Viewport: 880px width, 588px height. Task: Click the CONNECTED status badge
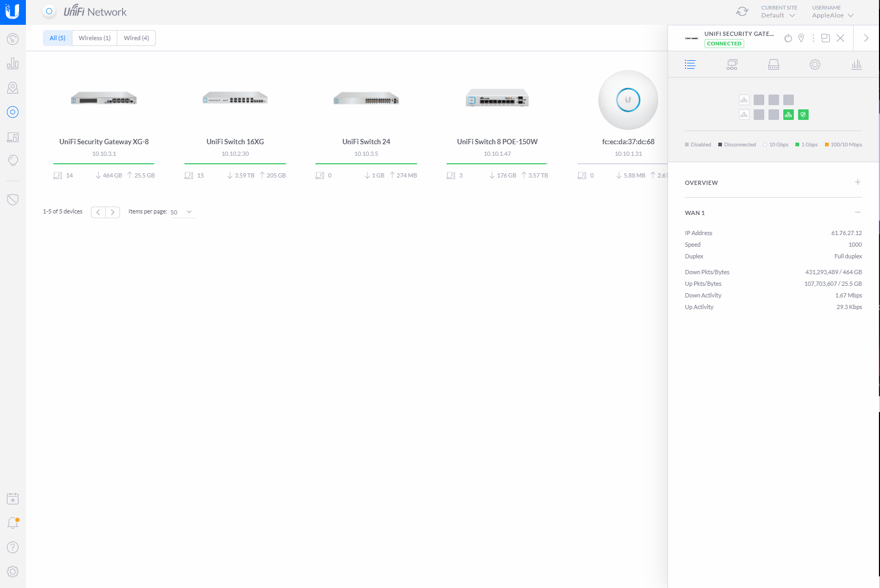(724, 44)
